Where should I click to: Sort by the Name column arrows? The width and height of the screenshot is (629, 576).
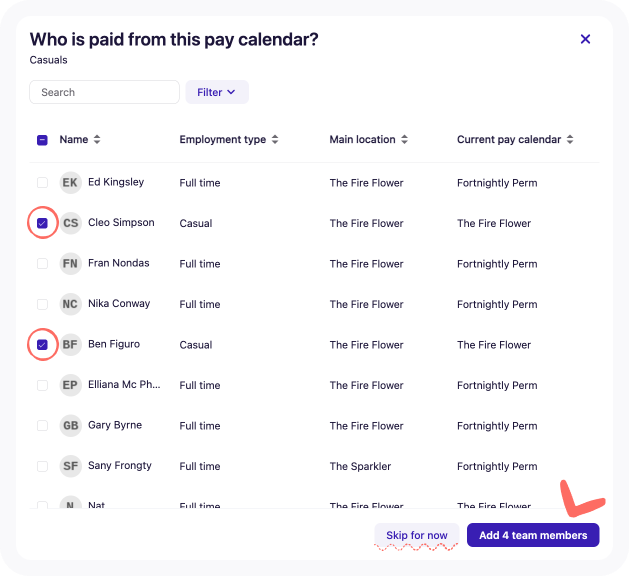97,140
